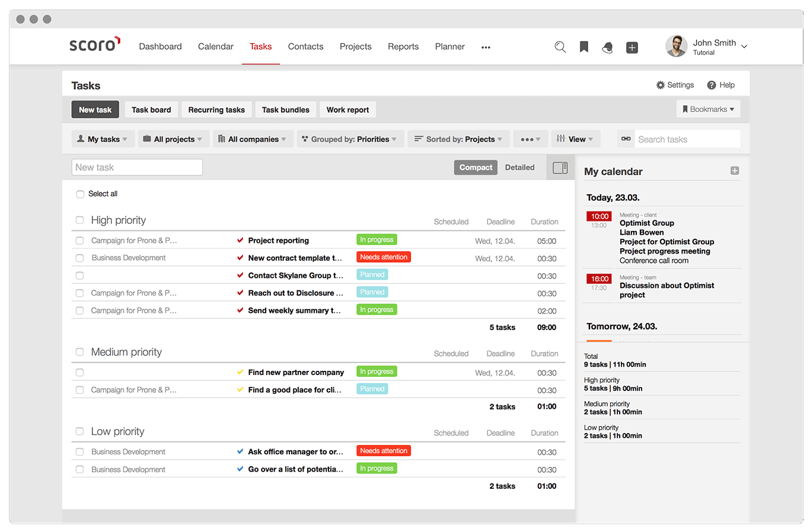Open global search with the magnifier icon
This screenshot has width=810, height=532.
(560, 47)
